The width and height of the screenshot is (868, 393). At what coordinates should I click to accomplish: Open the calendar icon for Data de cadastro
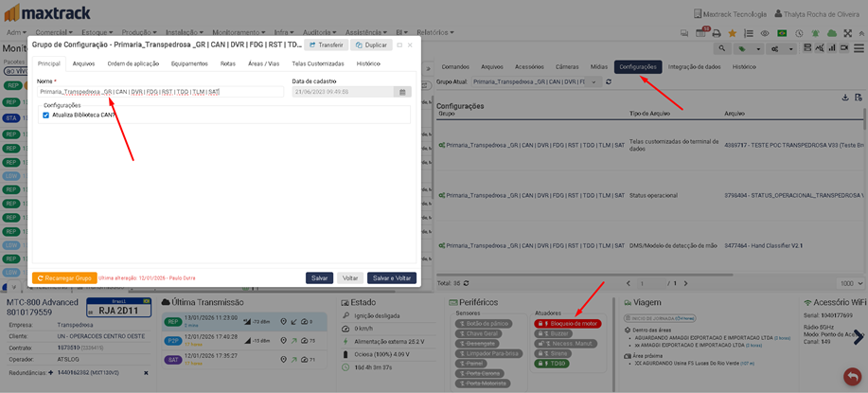[402, 92]
